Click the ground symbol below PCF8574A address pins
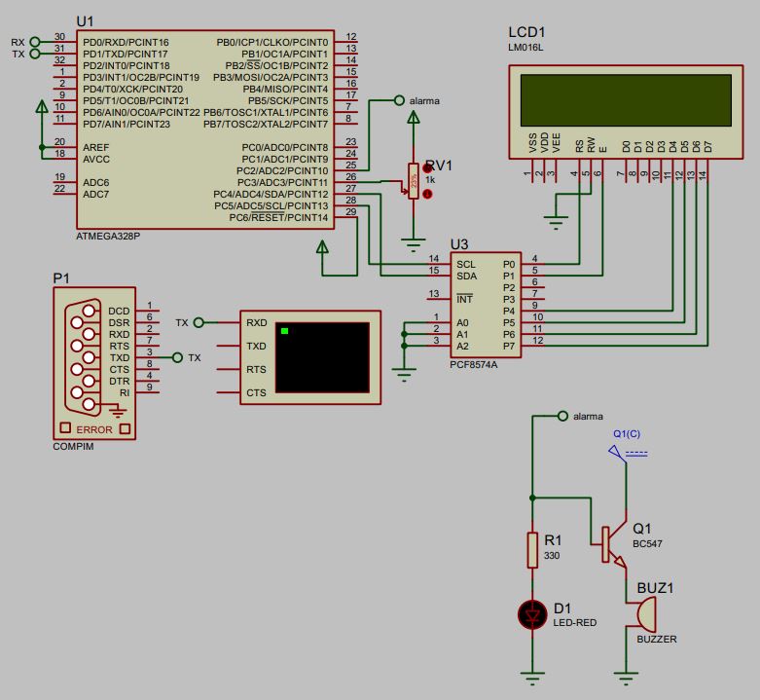Image resolution: width=760 pixels, height=700 pixels. tap(404, 375)
